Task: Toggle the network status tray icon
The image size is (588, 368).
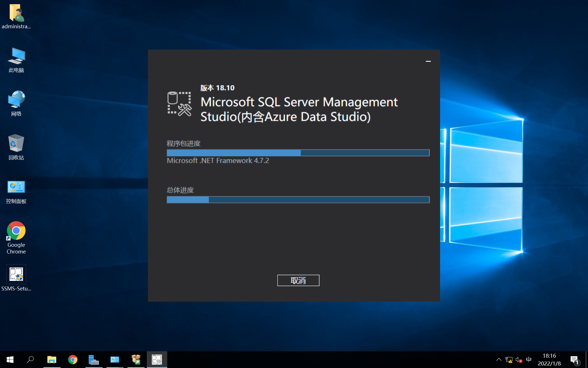Action: 508,360
